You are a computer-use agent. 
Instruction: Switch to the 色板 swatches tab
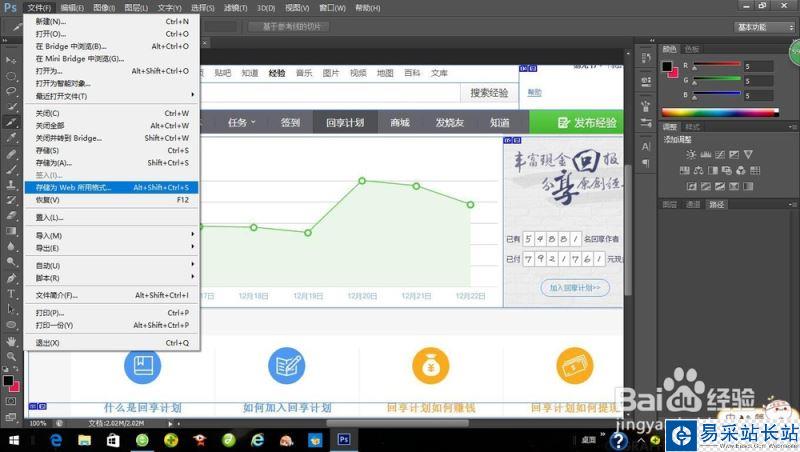click(692, 49)
